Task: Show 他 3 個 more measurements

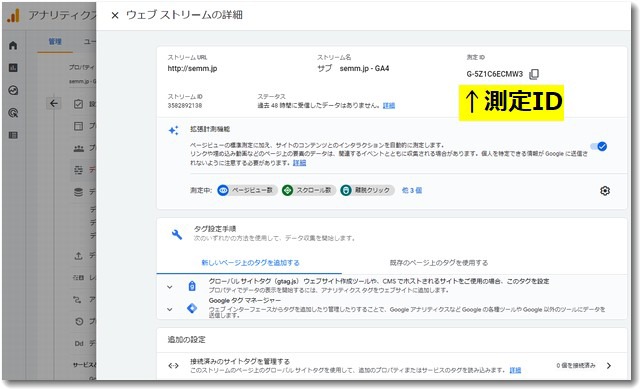Action: (412, 190)
